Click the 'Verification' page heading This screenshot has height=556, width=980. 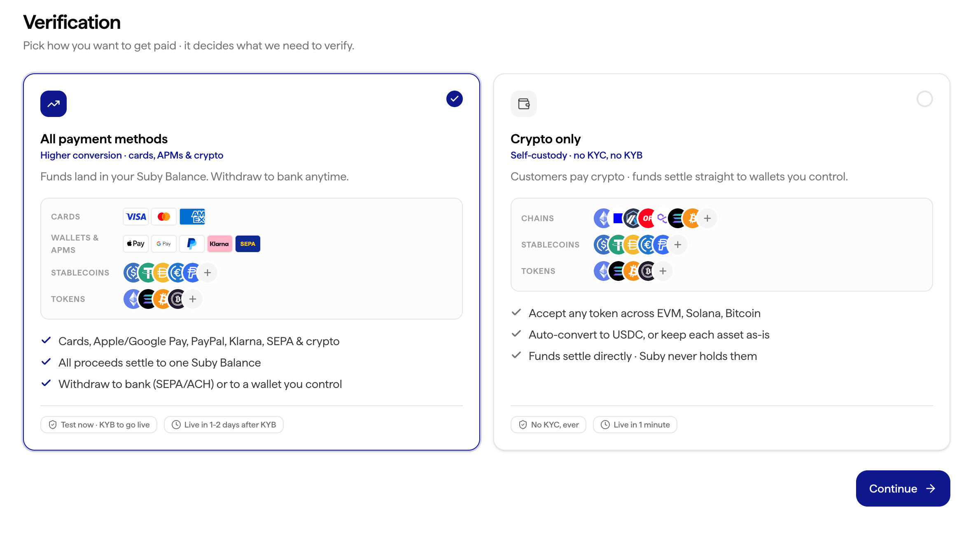[x=72, y=22]
